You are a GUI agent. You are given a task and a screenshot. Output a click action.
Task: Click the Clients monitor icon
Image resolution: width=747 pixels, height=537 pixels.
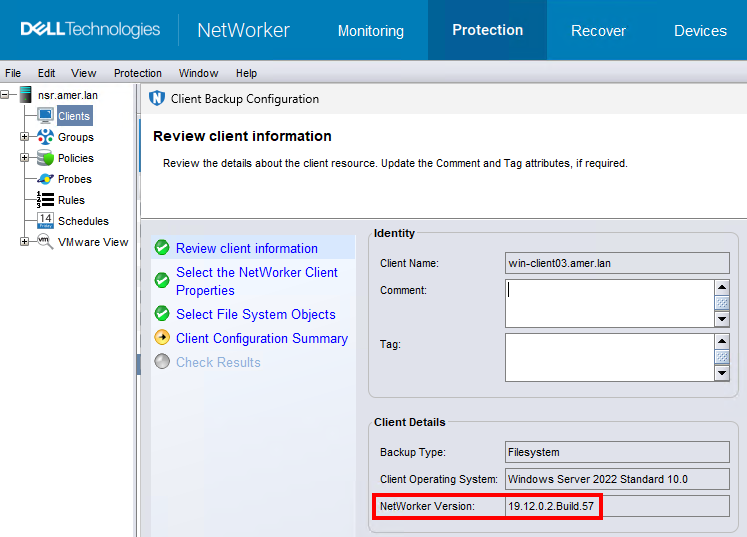[46, 116]
